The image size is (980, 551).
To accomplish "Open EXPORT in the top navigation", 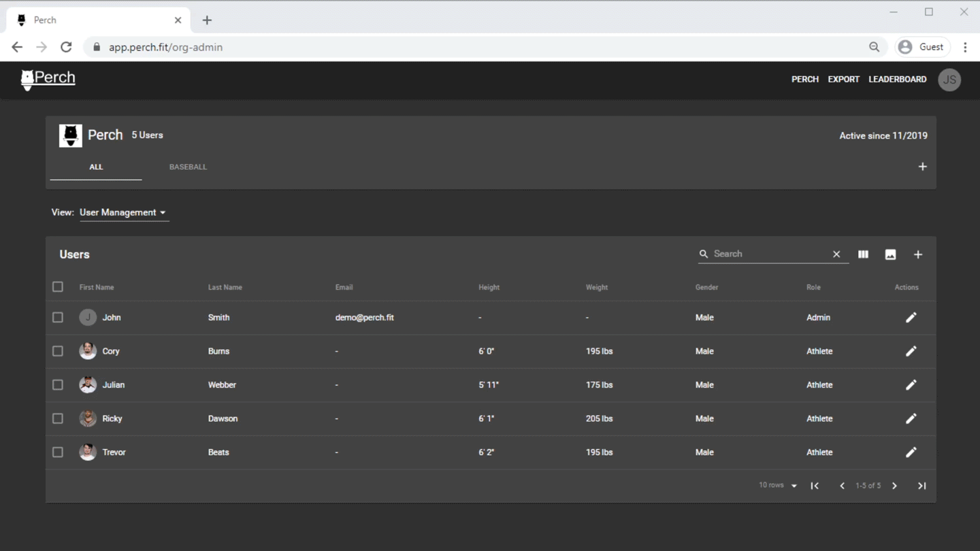I will tap(843, 80).
